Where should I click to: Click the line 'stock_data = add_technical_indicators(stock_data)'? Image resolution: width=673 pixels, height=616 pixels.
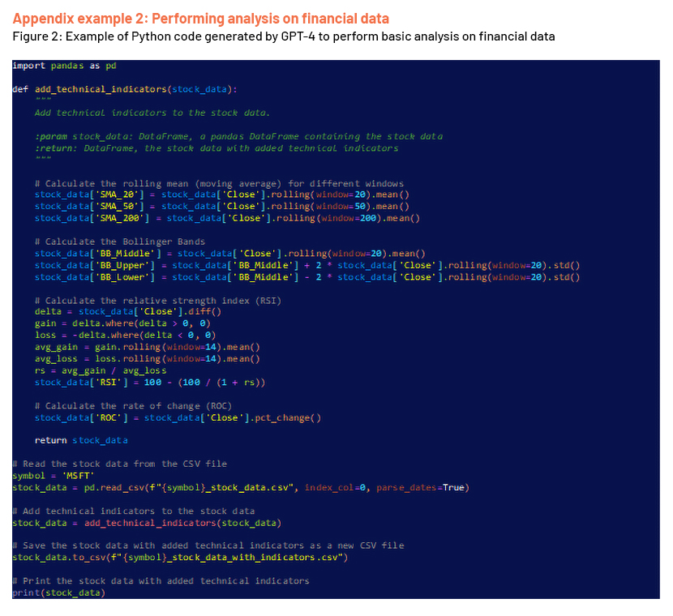147,523
